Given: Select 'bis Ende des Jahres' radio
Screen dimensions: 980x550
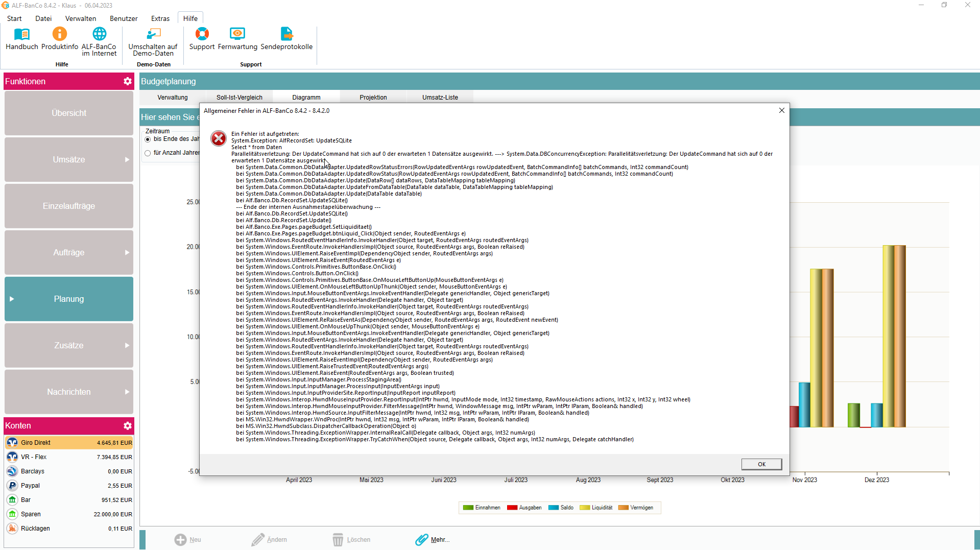Looking at the screenshot, I should click(148, 139).
